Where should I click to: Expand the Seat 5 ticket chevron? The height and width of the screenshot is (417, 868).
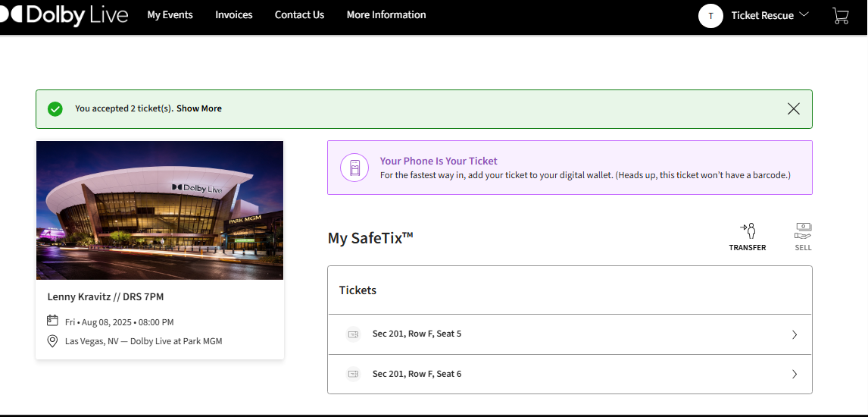(795, 334)
